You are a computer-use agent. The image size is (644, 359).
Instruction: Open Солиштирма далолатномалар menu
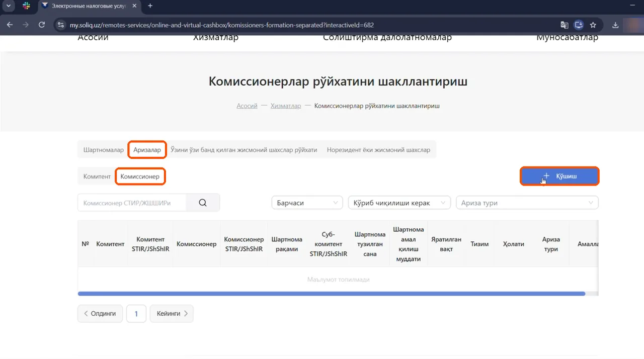pos(387,38)
